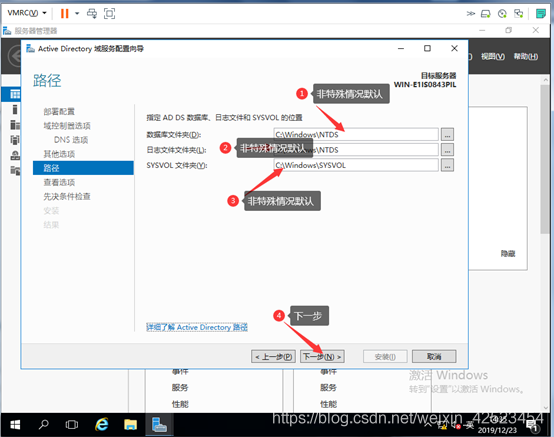Viewport: 554px width, 437px height.
Task: Open the Windows Start menu
Action: 15,425
